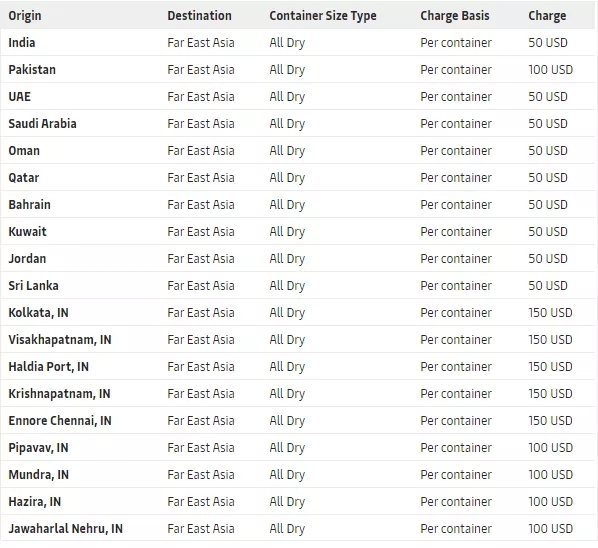Screen dimensions: 598x548
Task: Click the Charge column header
Action: pos(547,16)
